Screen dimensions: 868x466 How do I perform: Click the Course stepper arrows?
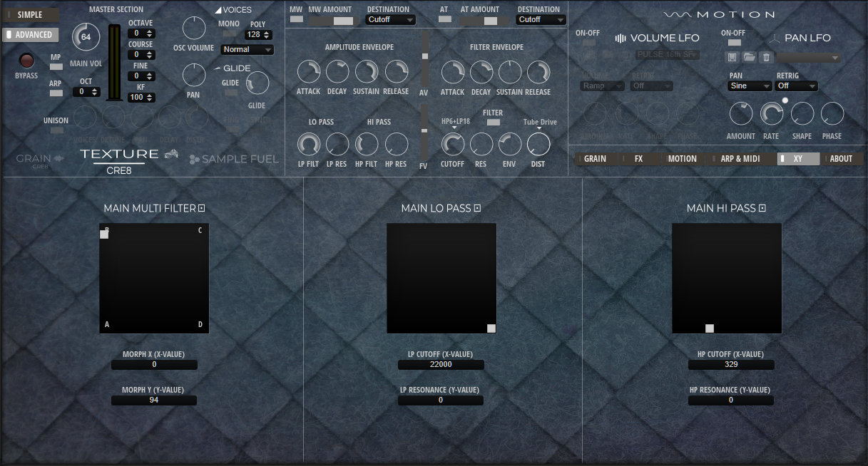(x=150, y=55)
